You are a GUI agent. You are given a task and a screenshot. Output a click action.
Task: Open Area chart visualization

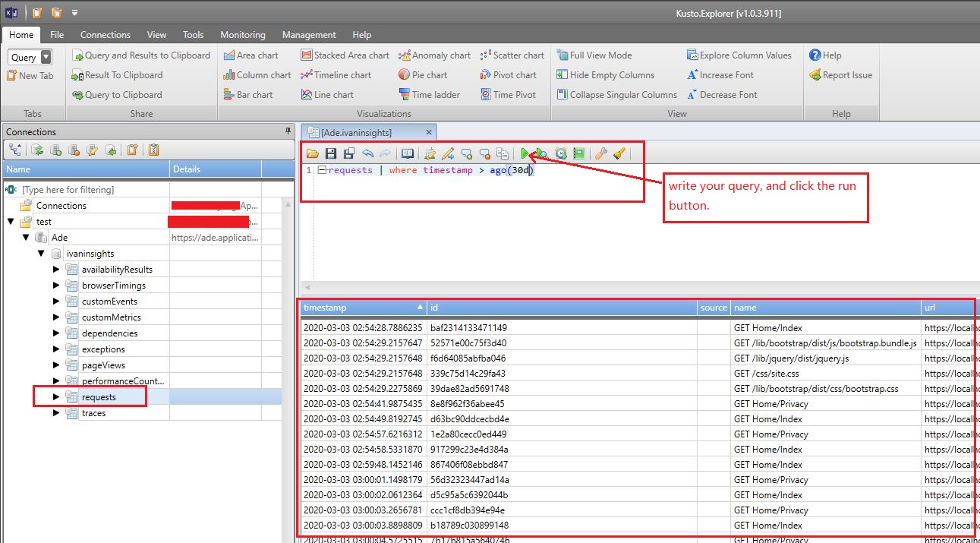click(251, 55)
